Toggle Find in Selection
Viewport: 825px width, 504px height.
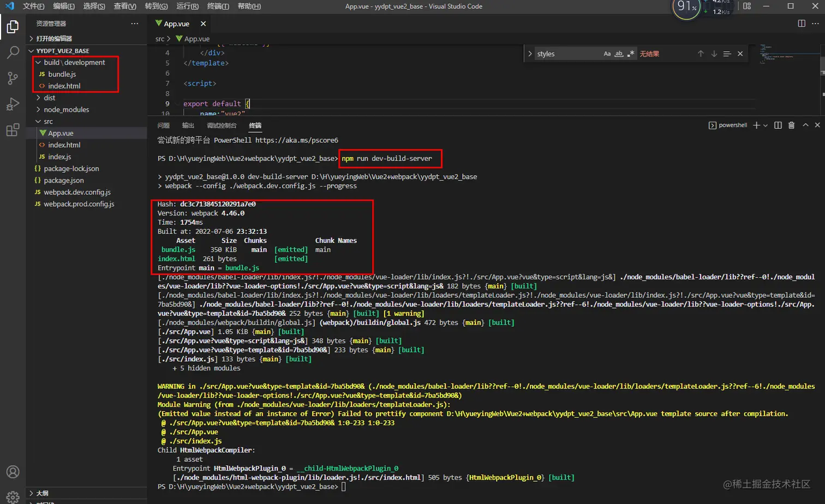pos(727,53)
